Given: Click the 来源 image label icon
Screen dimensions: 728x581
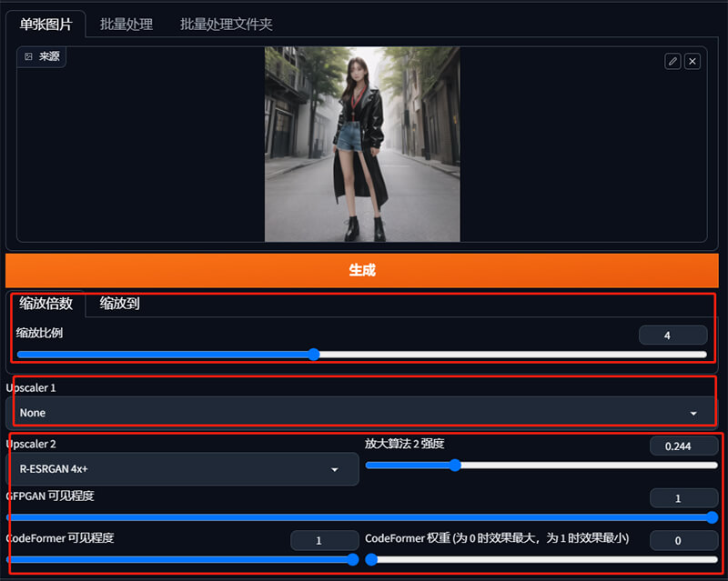Looking at the screenshot, I should [29, 56].
